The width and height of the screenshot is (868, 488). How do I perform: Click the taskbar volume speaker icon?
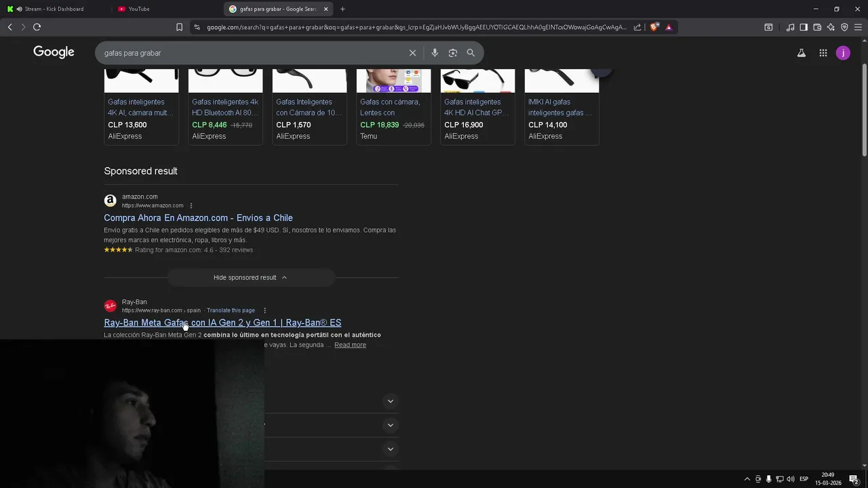pyautogui.click(x=791, y=479)
